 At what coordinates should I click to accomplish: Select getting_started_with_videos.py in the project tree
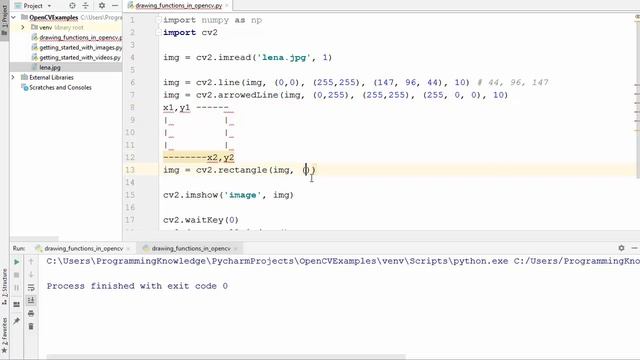point(76,58)
